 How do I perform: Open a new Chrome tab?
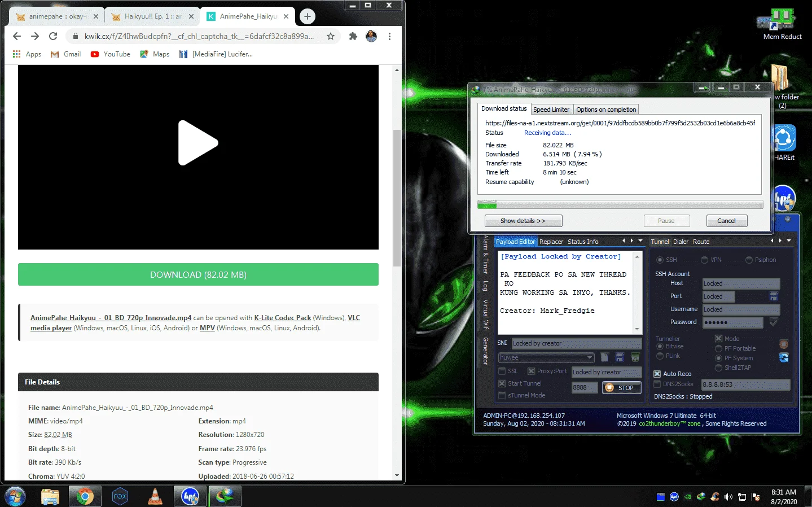(308, 16)
